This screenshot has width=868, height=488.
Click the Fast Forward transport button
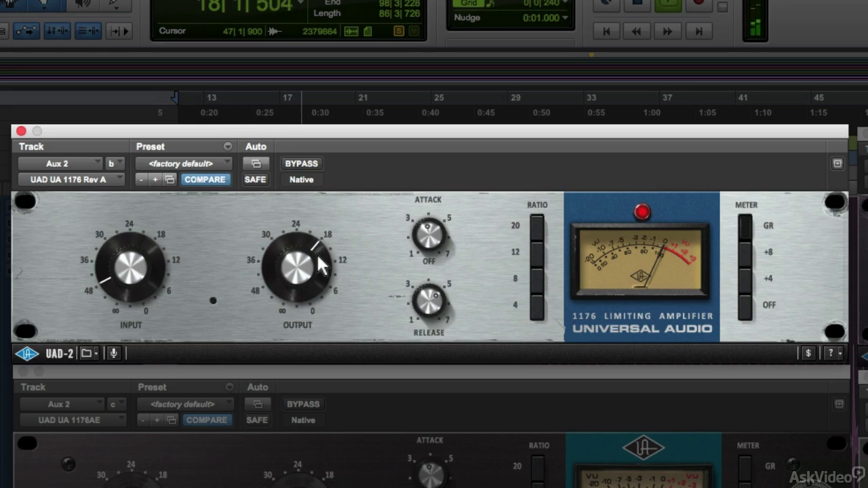(667, 31)
